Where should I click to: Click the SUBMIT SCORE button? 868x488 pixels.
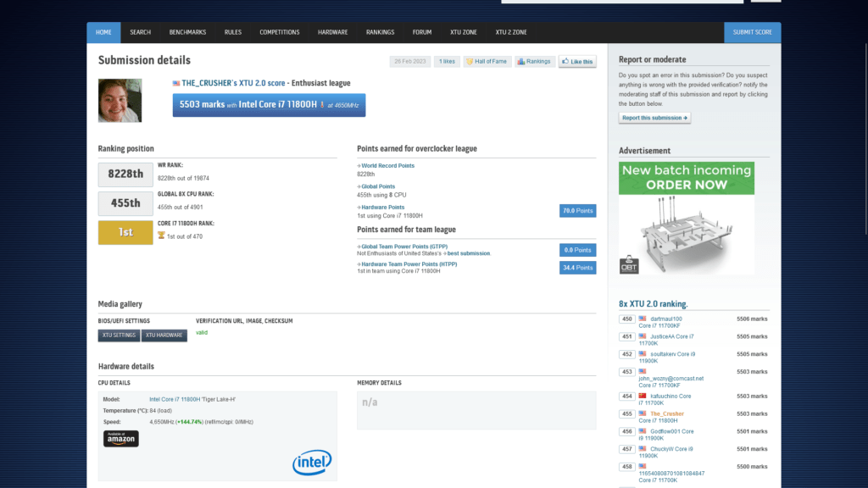tap(753, 33)
